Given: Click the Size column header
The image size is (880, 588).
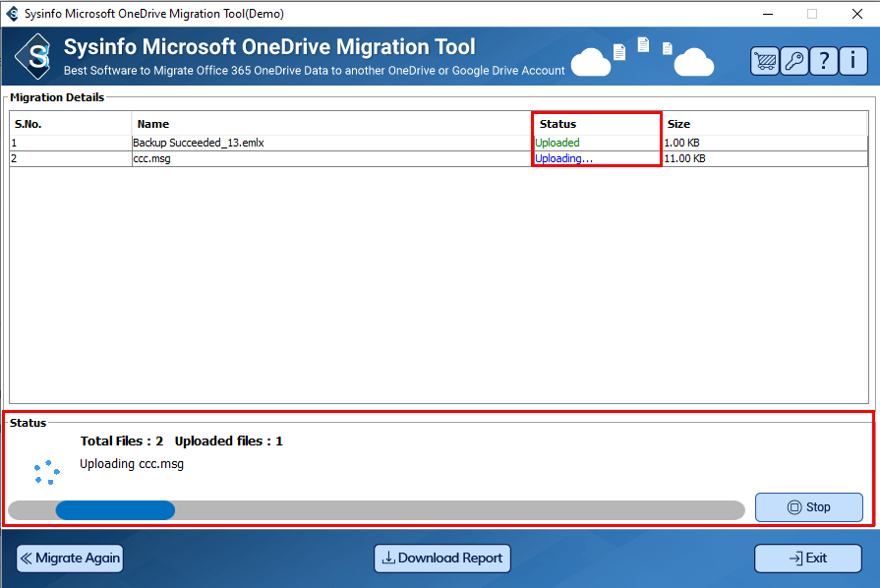Looking at the screenshot, I should click(765, 124).
